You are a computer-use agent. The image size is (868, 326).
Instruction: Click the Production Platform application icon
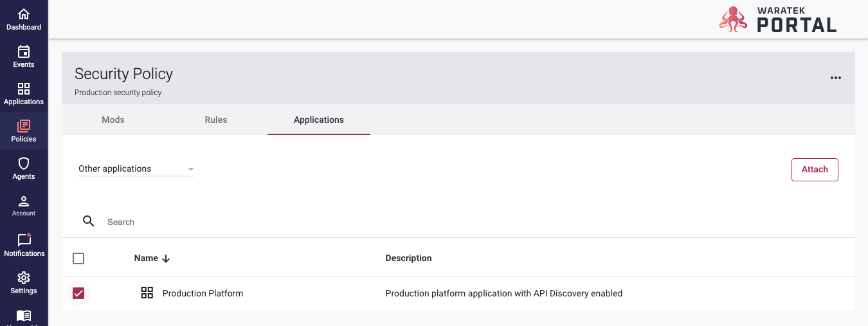click(147, 293)
